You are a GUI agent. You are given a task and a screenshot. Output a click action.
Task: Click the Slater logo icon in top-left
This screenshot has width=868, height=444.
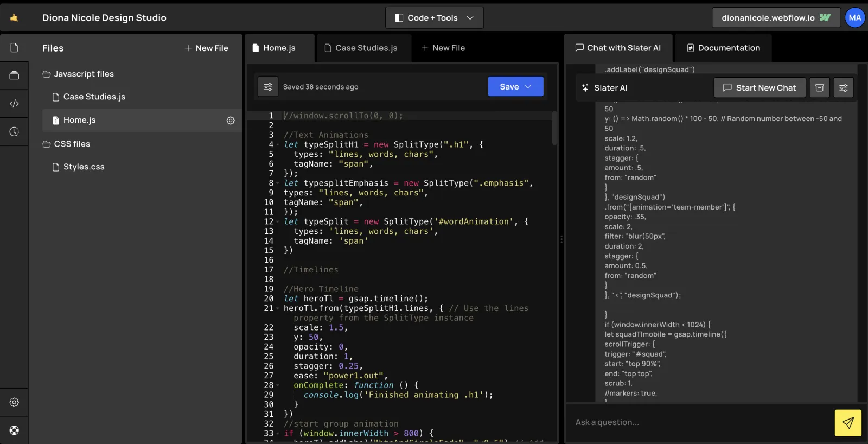pos(14,18)
